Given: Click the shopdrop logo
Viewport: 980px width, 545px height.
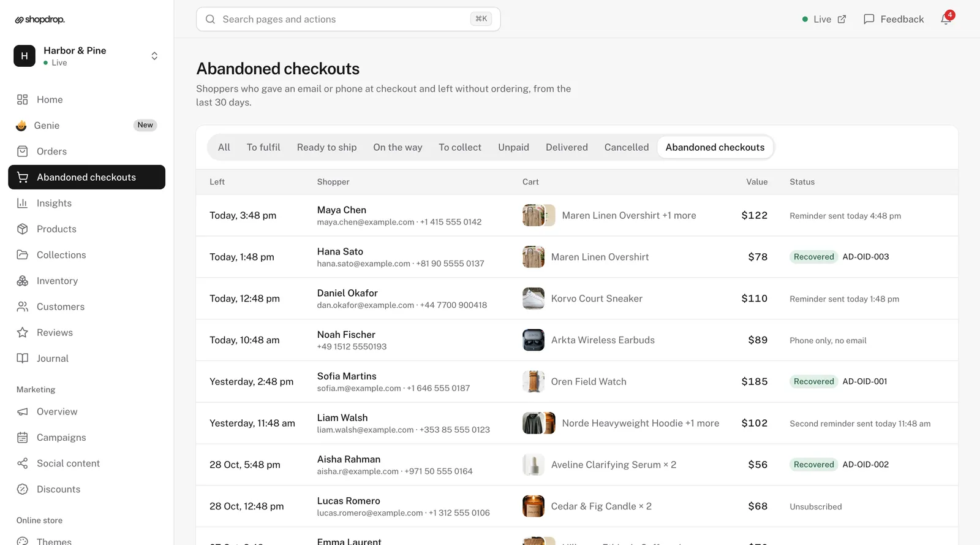Looking at the screenshot, I should pos(40,20).
